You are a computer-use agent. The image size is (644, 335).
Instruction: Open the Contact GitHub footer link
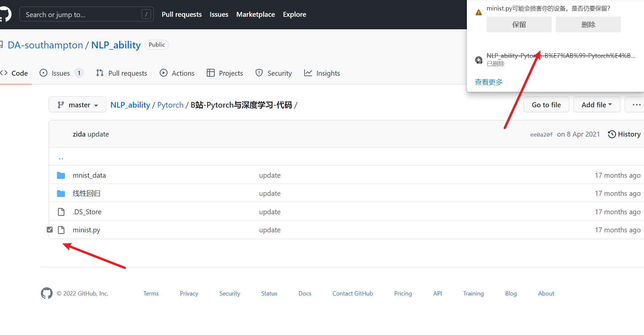pos(353,294)
